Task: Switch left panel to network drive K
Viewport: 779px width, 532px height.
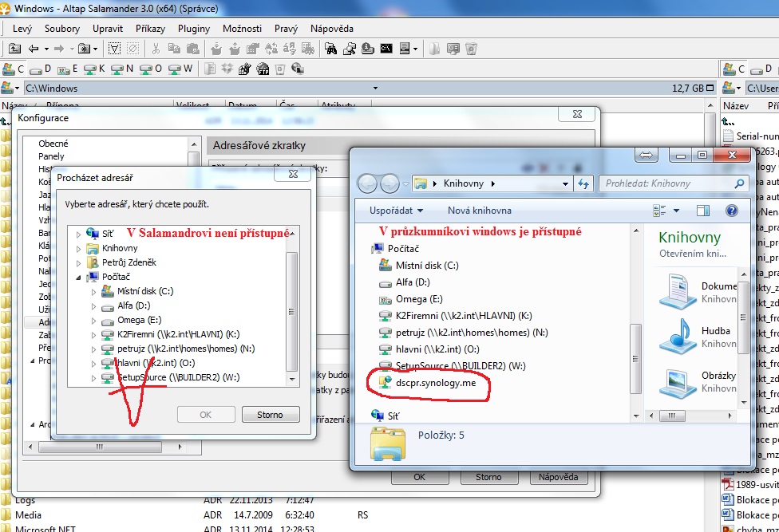Action: coord(94,69)
